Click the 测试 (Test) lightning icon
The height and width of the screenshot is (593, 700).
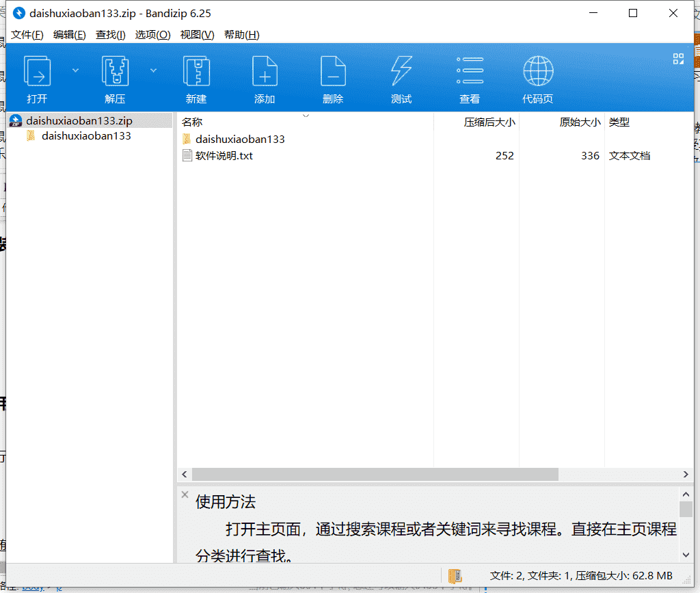pos(401,71)
